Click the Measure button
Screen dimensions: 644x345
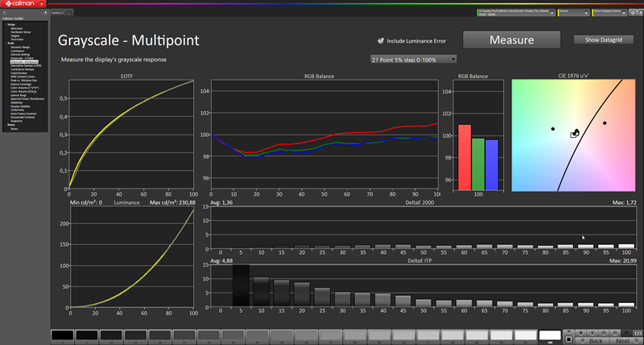(512, 39)
